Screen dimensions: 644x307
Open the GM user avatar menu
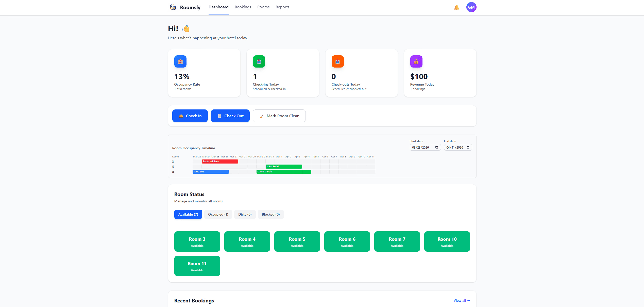pos(471,7)
